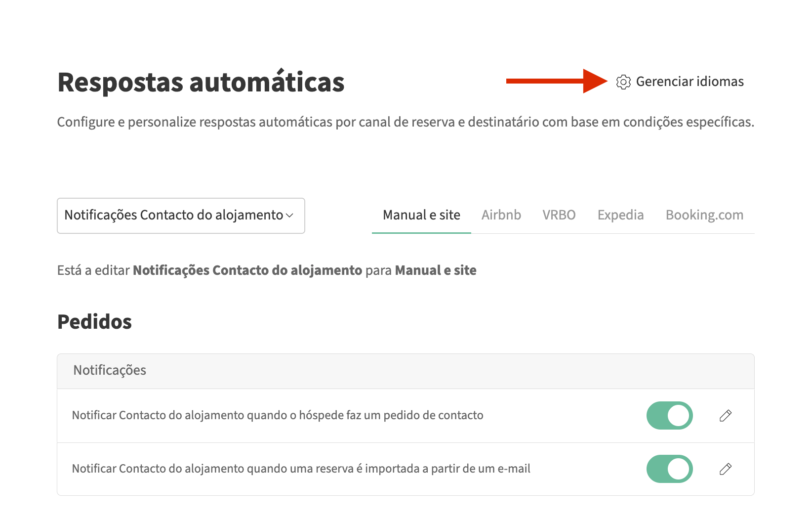Turn off the reservation imported from e-mail toggle
812x523 pixels.
[x=669, y=469]
